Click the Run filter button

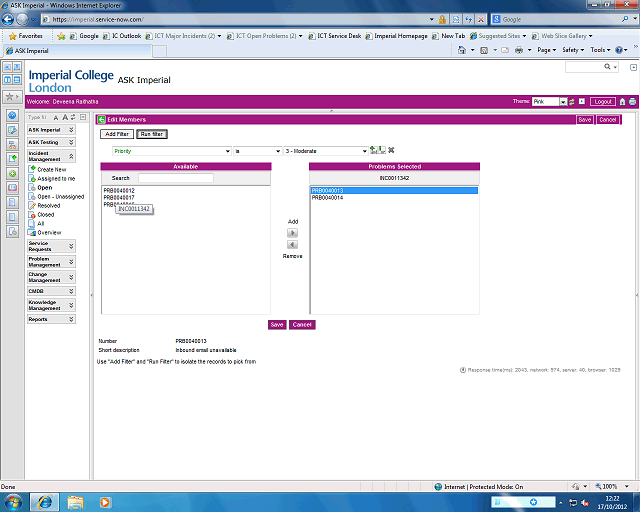[152, 133]
